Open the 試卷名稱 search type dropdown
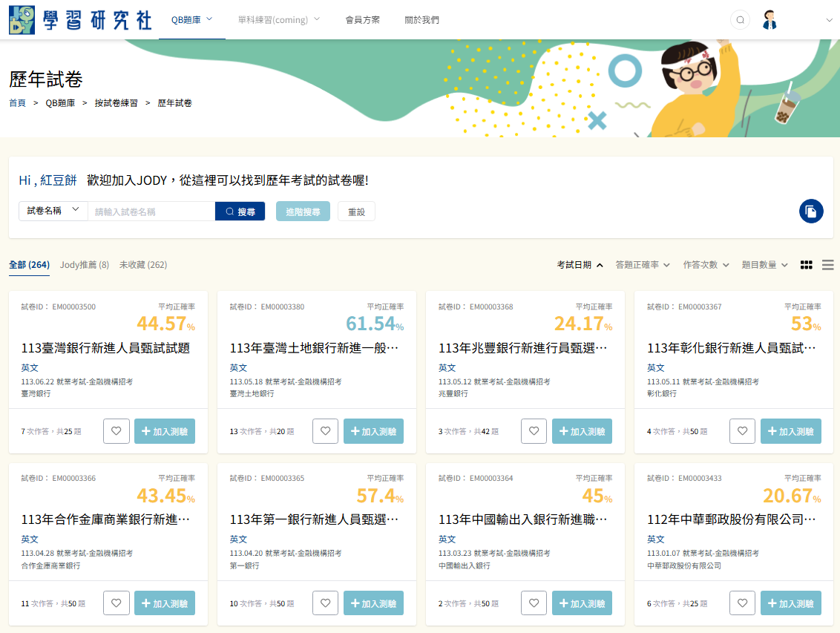This screenshot has height=633, width=840. [53, 211]
